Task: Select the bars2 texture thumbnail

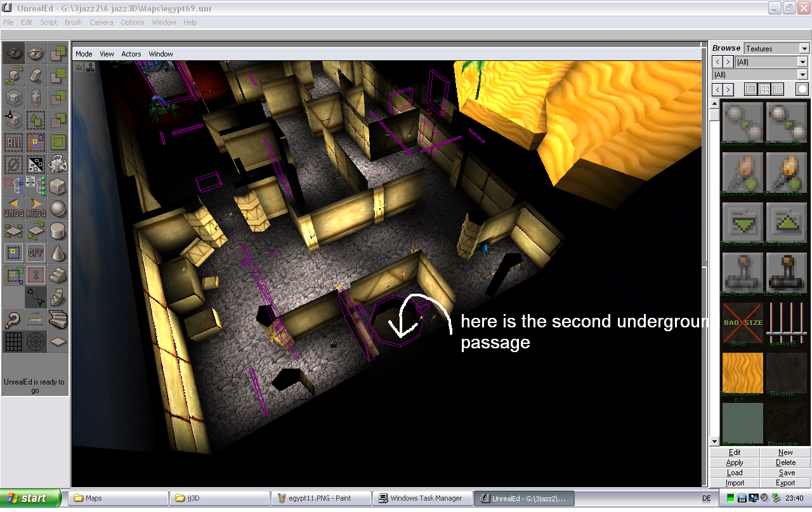Action: (787, 323)
